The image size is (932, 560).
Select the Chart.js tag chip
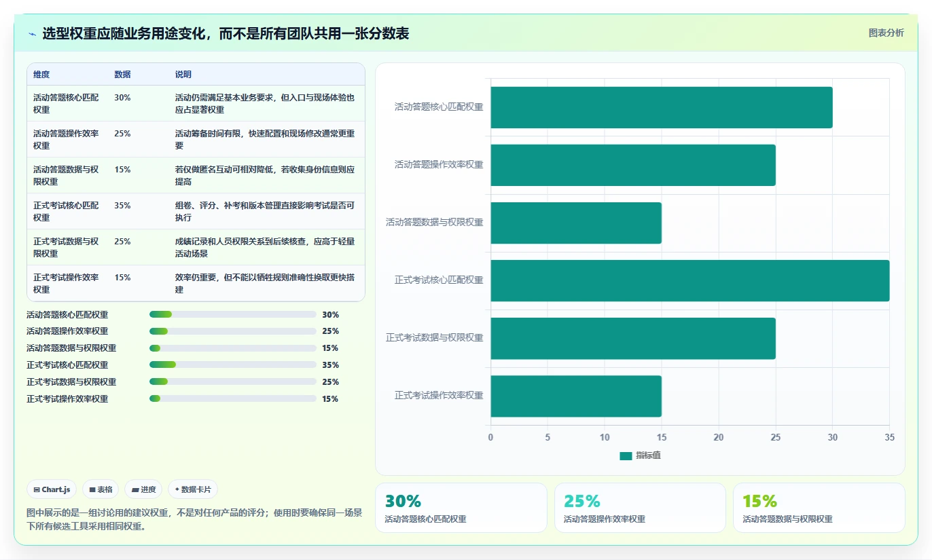52,489
